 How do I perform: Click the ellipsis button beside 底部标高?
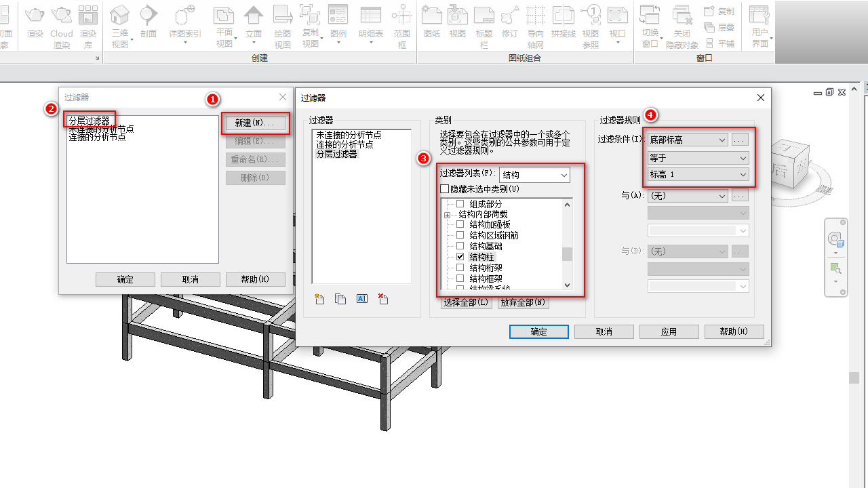pos(740,140)
